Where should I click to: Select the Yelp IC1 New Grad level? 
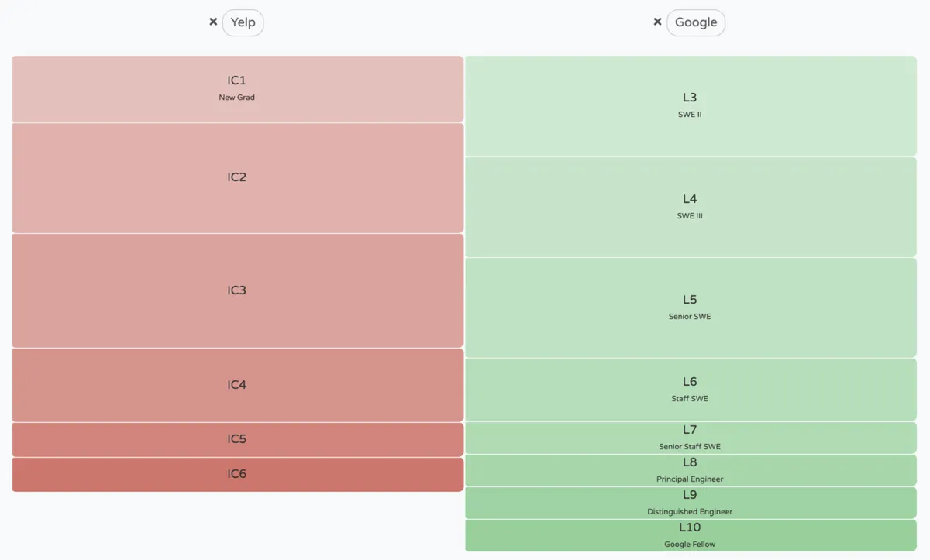[237, 88]
